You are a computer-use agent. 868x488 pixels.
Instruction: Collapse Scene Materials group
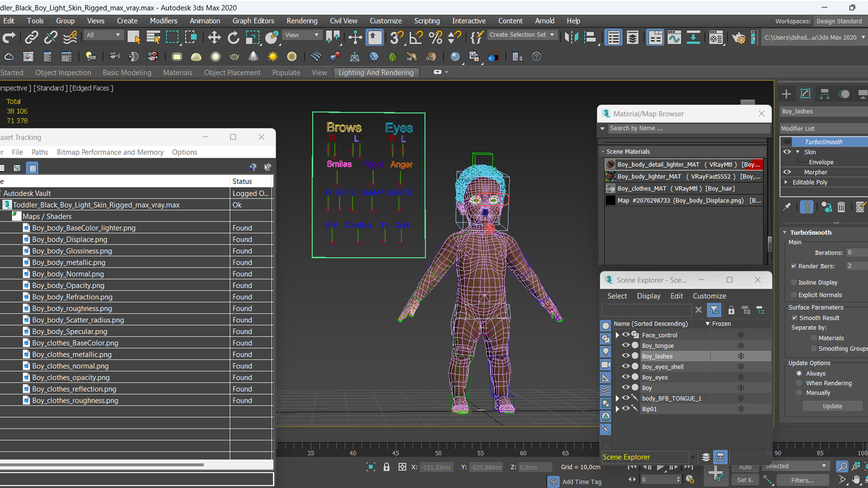coord(603,152)
